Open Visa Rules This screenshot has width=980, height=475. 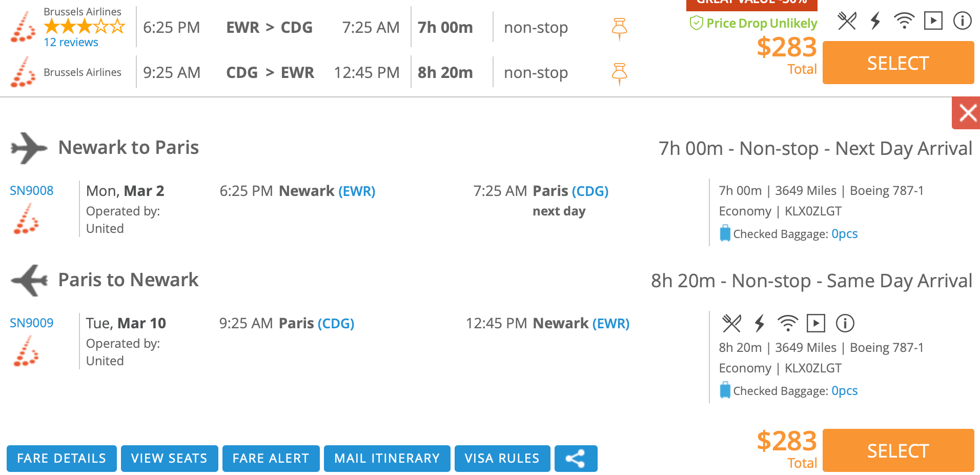tap(502, 458)
